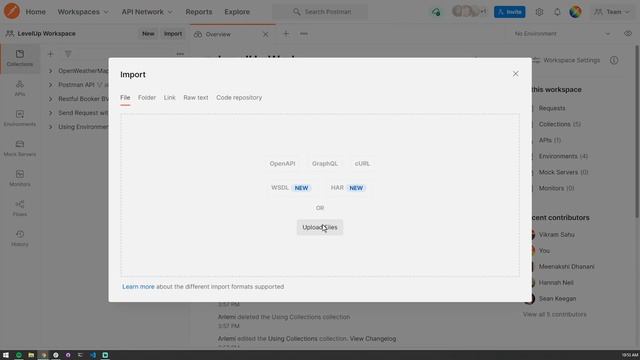This screenshot has width=640, height=360.
Task: Go to Home in the top navigation
Action: click(36, 12)
